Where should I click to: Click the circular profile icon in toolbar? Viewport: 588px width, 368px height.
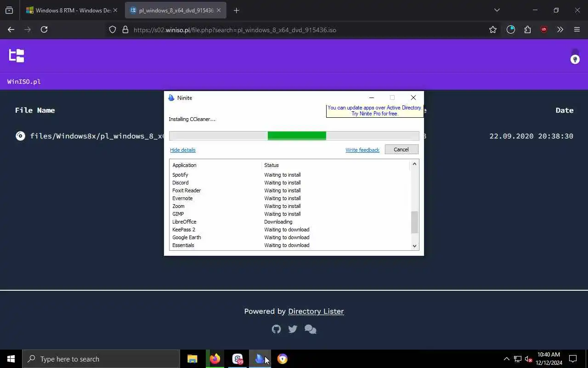[x=511, y=29]
